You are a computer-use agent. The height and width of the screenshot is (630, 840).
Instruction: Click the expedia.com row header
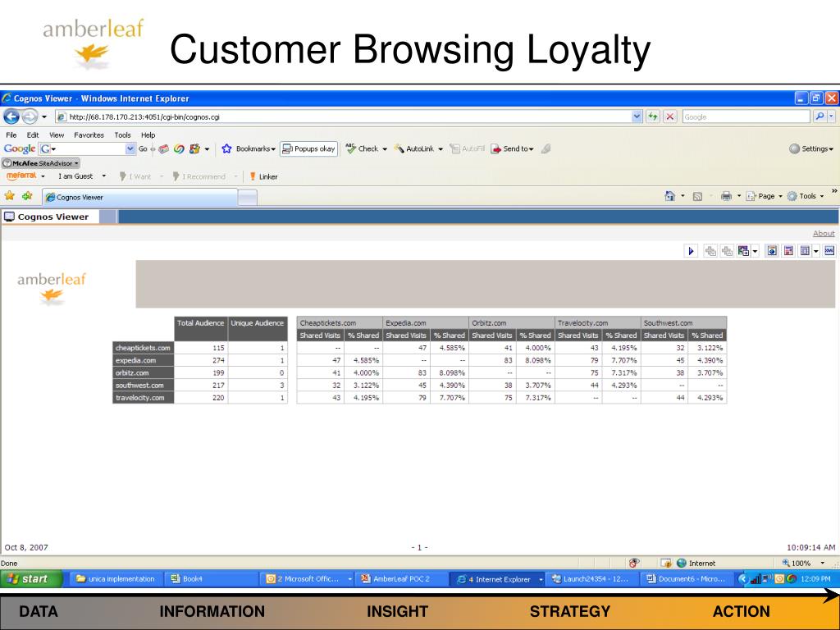143,361
